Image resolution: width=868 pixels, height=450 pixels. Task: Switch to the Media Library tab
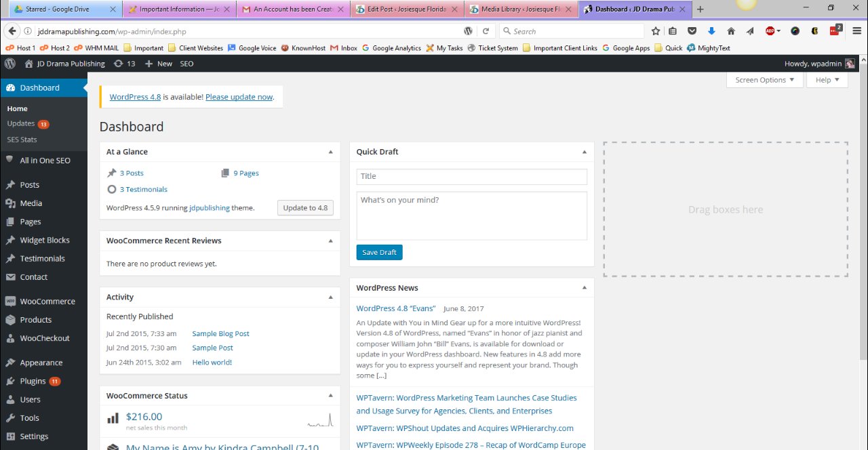pos(521,9)
